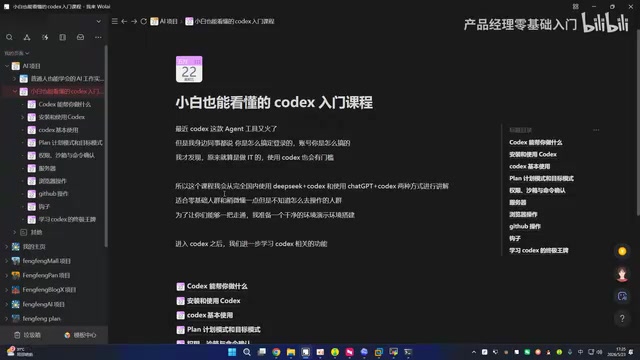Image resolution: width=640 pixels, height=360 pixels.
Task: Open Chrome from the taskbar
Action: pyautogui.click(x=276, y=352)
